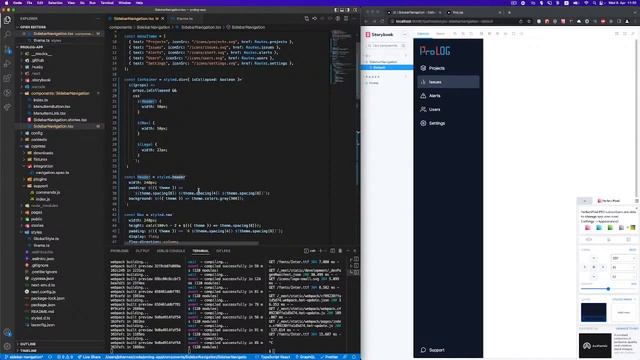Click the Users icon in the ProLog sidebar

pyautogui.click(x=423, y=109)
